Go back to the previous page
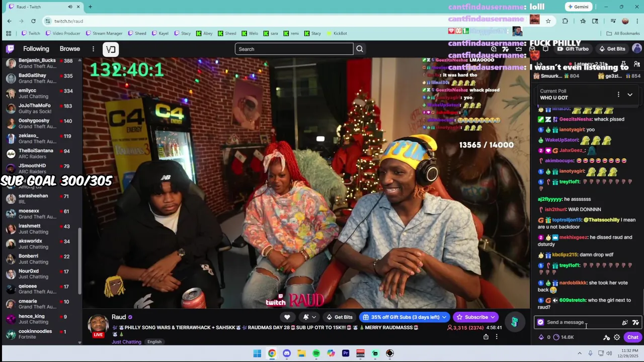Screen dimensions: 644x362 pyautogui.click(x=9, y=21)
